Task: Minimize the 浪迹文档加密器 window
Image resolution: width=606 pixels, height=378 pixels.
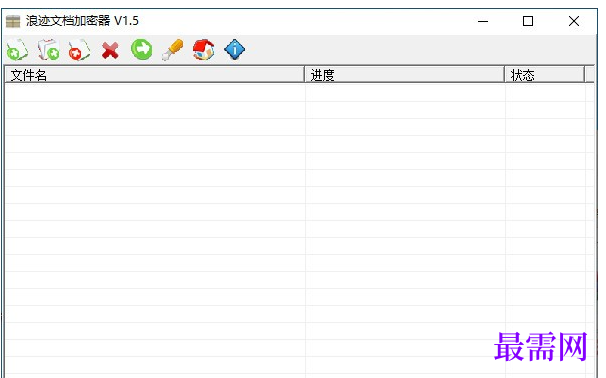Action: point(483,21)
